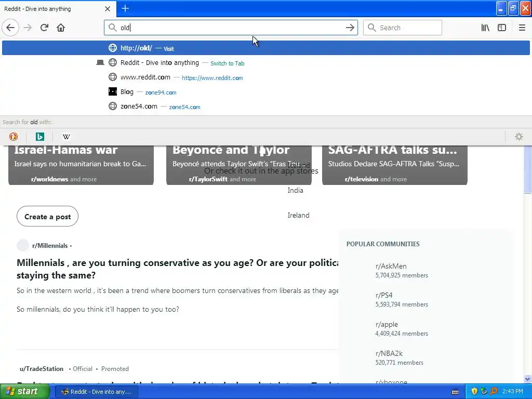The image size is (532, 399).
Task: Open r/NBA2k in popular communities
Action: (389, 353)
